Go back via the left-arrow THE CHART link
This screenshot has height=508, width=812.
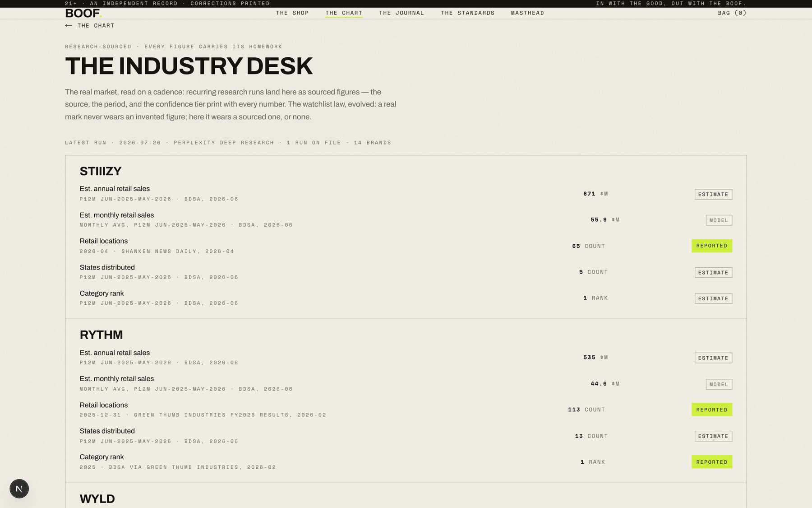pyautogui.click(x=90, y=26)
